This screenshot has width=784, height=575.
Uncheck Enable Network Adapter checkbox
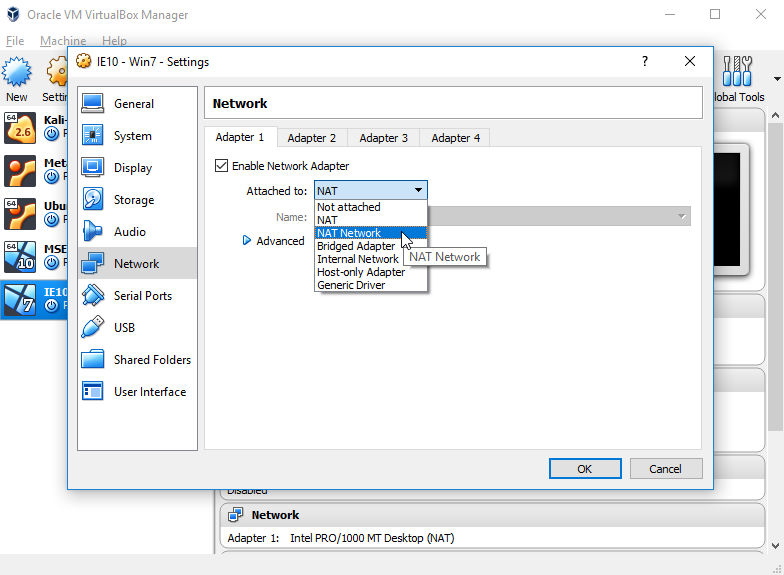coord(222,166)
